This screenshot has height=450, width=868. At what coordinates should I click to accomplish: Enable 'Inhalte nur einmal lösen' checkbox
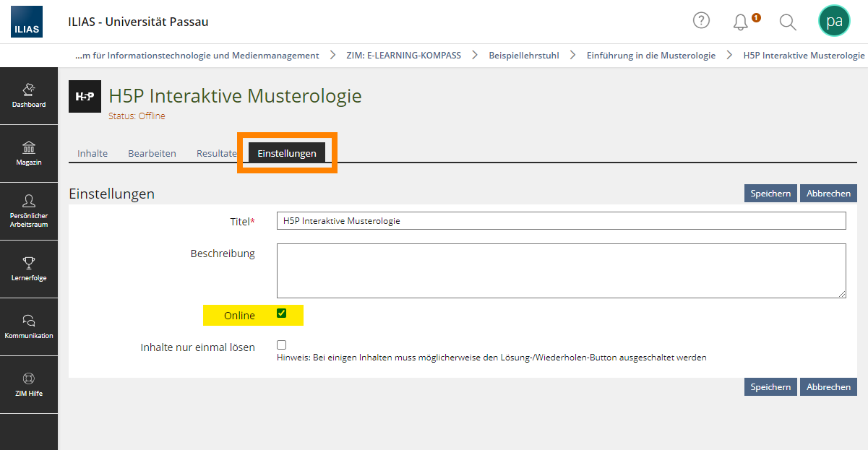(282, 345)
